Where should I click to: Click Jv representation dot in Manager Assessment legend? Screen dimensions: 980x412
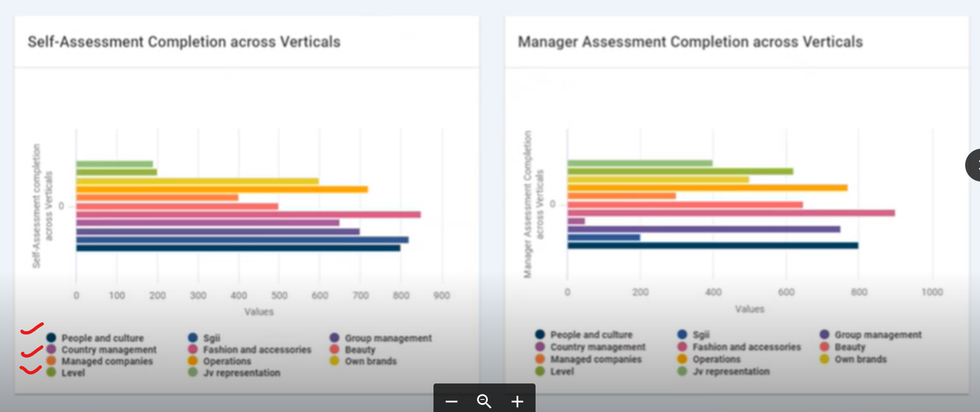[682, 371]
